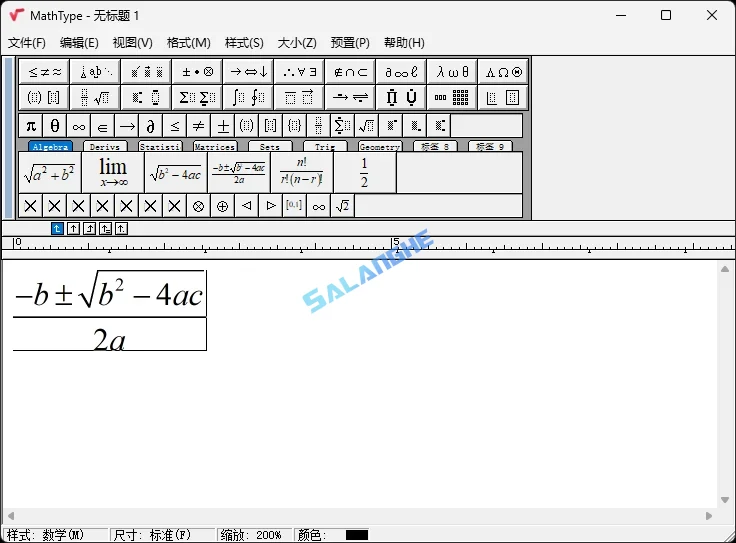Image resolution: width=736 pixels, height=543 pixels.
Task: Insert the one-half fraction expression
Action: coord(365,172)
